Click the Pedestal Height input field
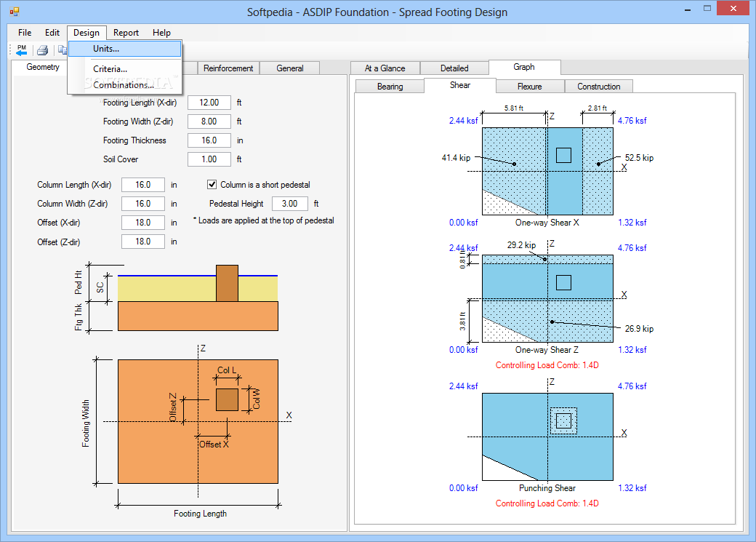 (x=290, y=203)
